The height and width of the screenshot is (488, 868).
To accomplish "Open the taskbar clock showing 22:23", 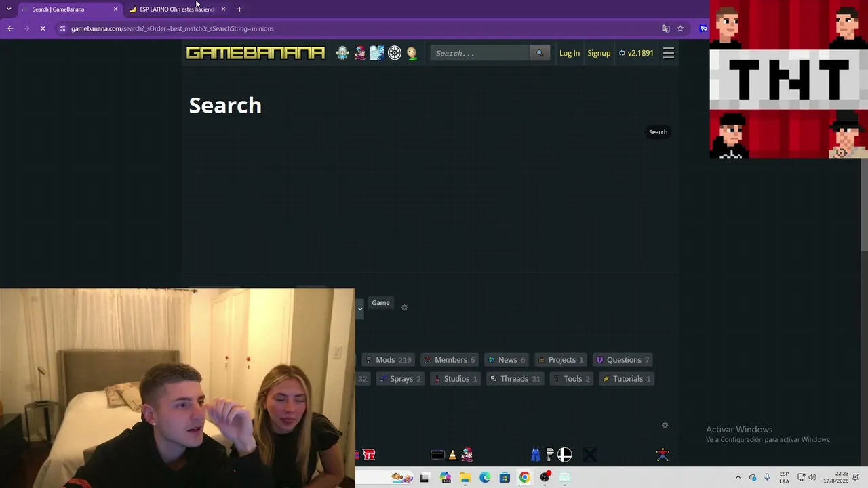I will coord(836,478).
